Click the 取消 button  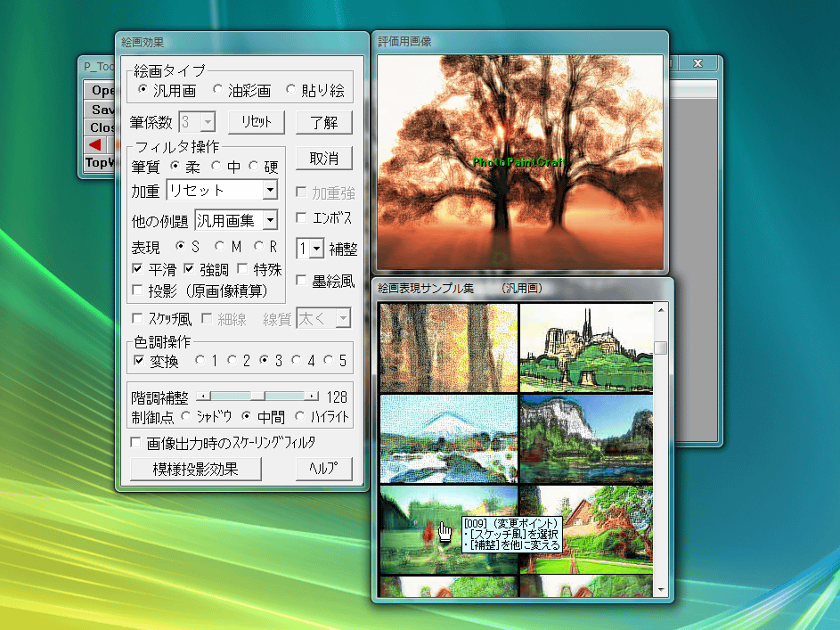324,159
